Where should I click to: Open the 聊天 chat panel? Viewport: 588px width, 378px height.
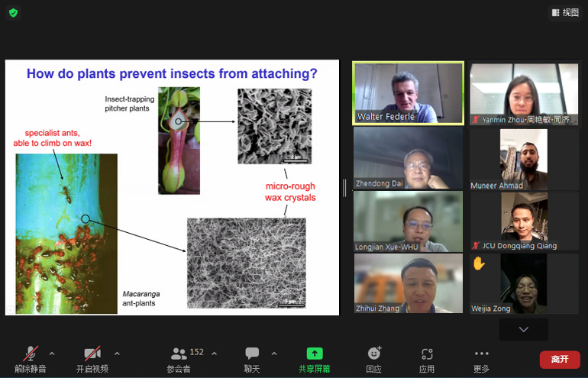click(252, 359)
